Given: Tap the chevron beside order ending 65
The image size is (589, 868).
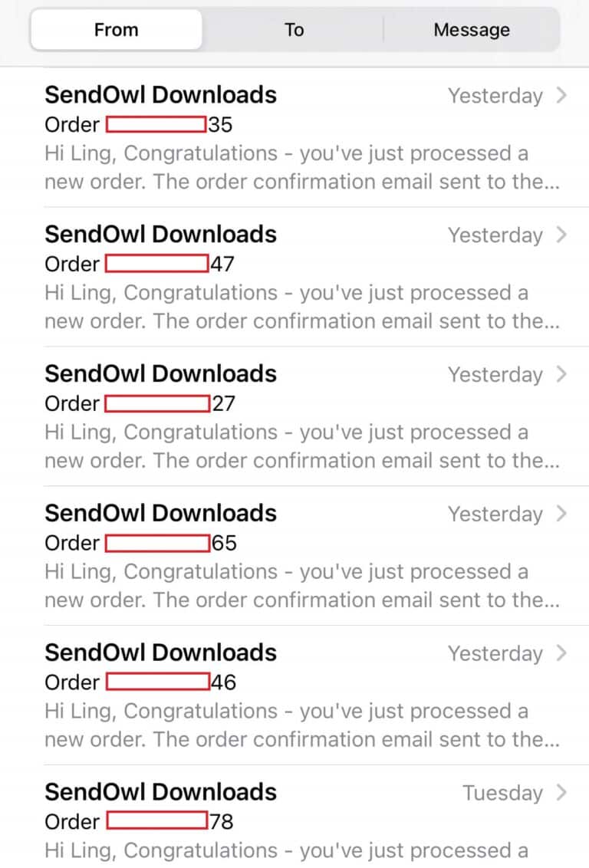Looking at the screenshot, I should tap(561, 514).
